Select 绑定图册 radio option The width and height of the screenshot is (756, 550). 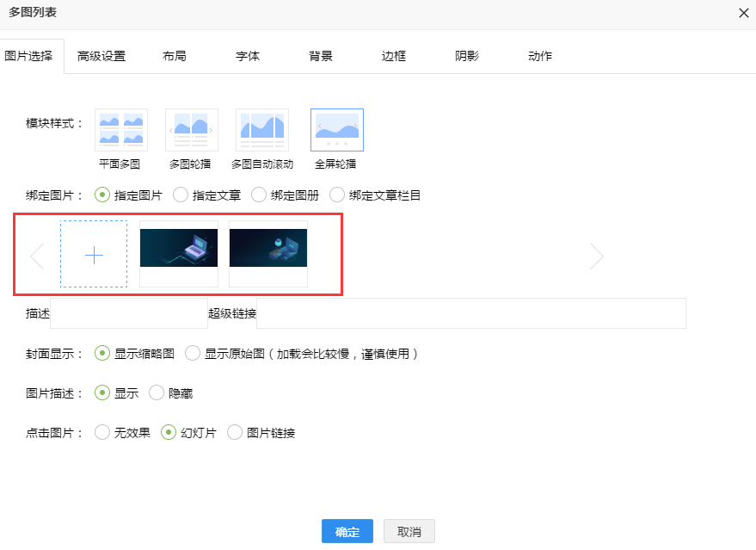point(259,195)
